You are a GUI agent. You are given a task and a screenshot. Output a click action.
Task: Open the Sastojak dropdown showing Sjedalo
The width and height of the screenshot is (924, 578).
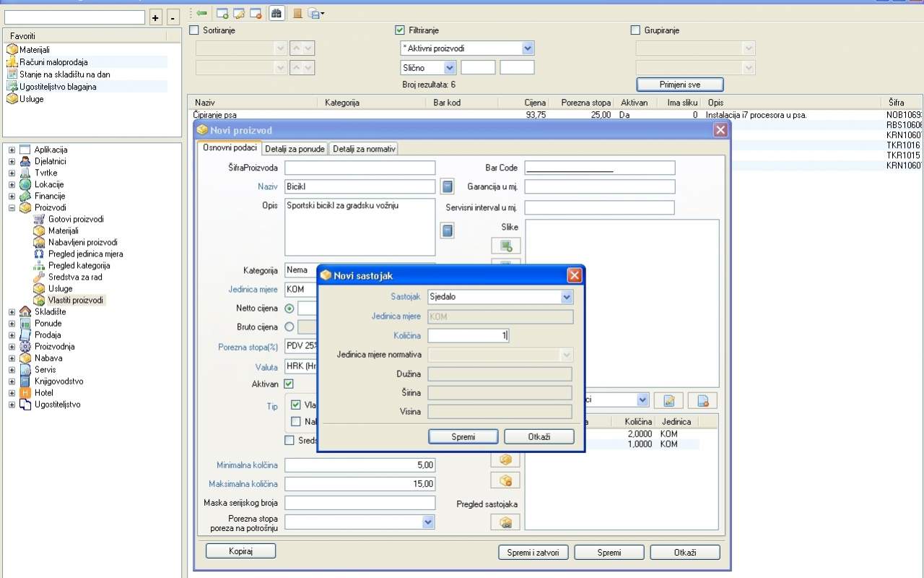(x=567, y=297)
